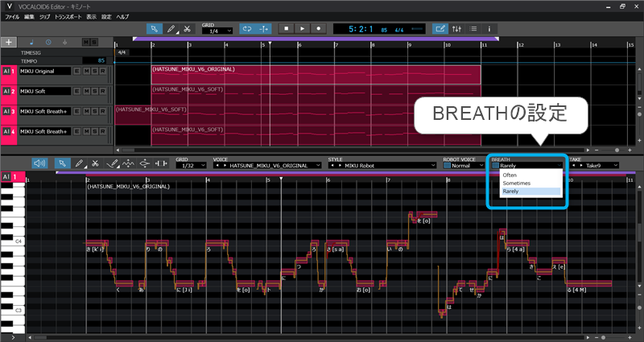This screenshot has height=342, width=644.
Task: Click the record button
Action: pos(318,29)
